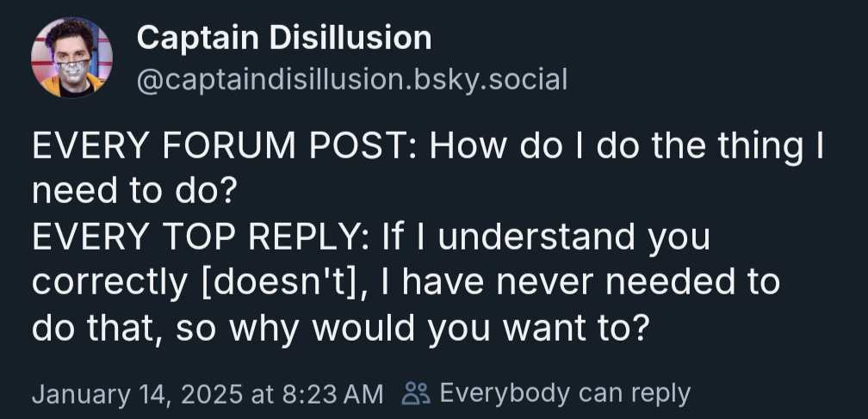
Task: Click the 8:23 AM time text
Action: (x=332, y=395)
